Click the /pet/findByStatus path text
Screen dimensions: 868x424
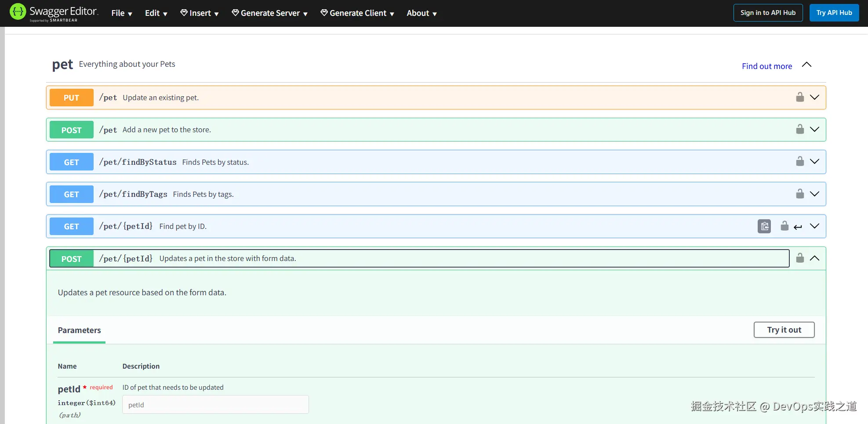[x=138, y=162]
